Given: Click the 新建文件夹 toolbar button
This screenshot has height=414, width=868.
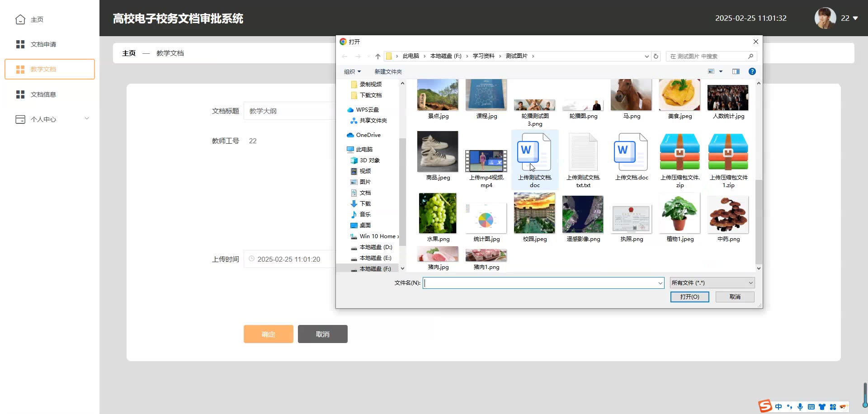Looking at the screenshot, I should 388,71.
